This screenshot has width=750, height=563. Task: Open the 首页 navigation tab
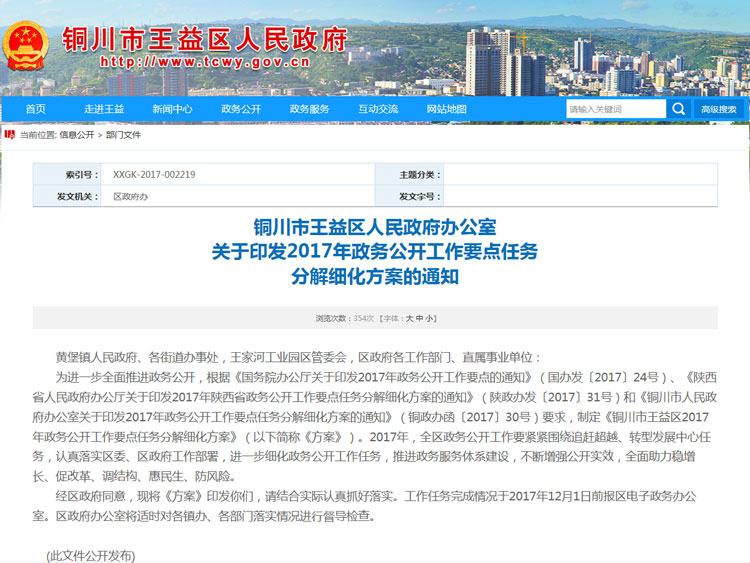pyautogui.click(x=35, y=109)
